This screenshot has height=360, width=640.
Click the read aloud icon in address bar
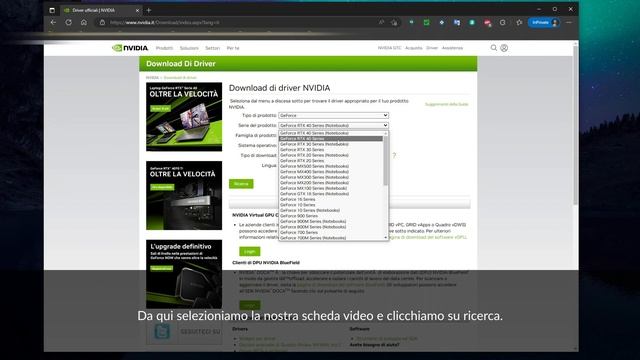[381, 22]
